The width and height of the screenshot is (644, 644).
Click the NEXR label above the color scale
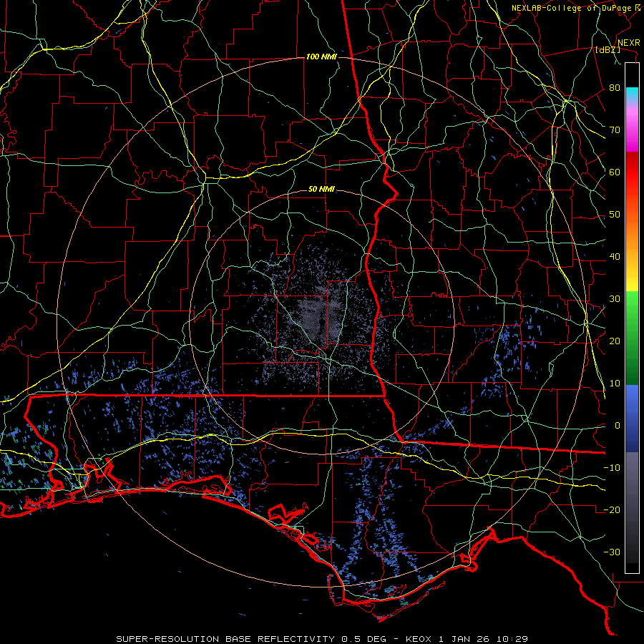(628, 43)
